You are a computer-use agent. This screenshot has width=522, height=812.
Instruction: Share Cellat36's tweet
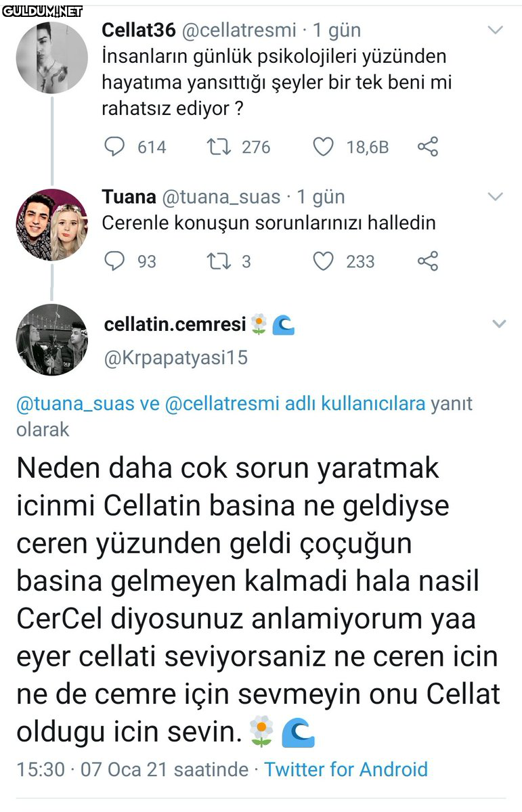tap(428, 147)
